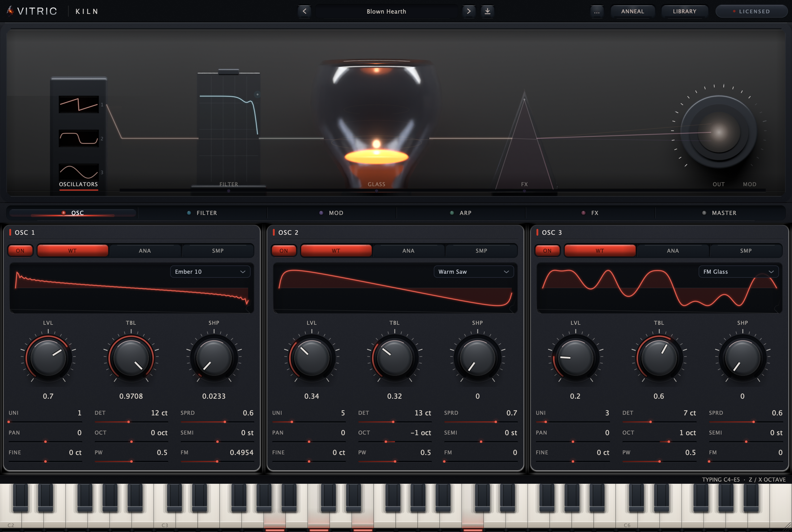The height and width of the screenshot is (532, 792).
Task: Adjust OSC 3 UNI slider
Action: point(572,422)
